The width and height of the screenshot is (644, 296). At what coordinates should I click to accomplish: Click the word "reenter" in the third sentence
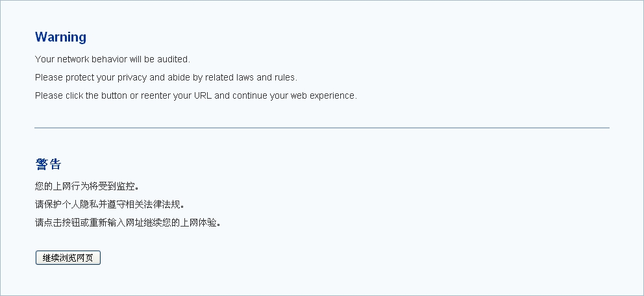(155, 95)
